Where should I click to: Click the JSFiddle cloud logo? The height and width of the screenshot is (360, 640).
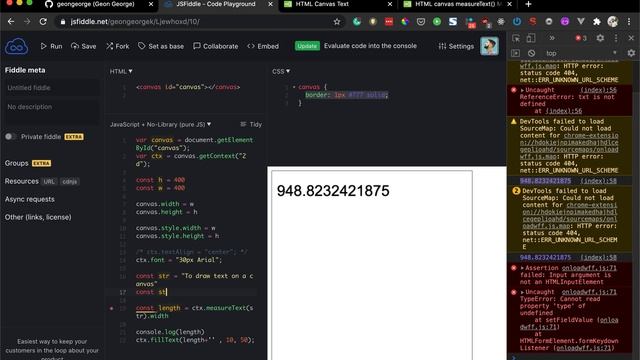pos(16,47)
